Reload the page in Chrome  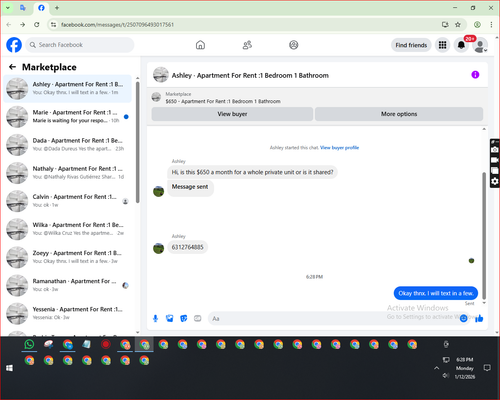(x=37, y=24)
